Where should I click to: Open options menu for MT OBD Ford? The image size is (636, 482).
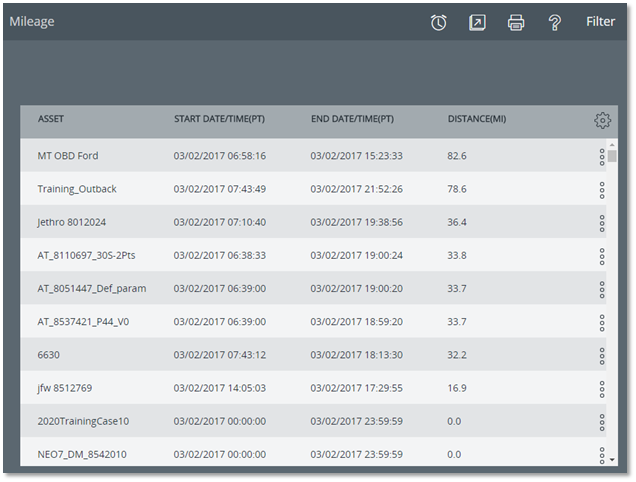click(602, 157)
